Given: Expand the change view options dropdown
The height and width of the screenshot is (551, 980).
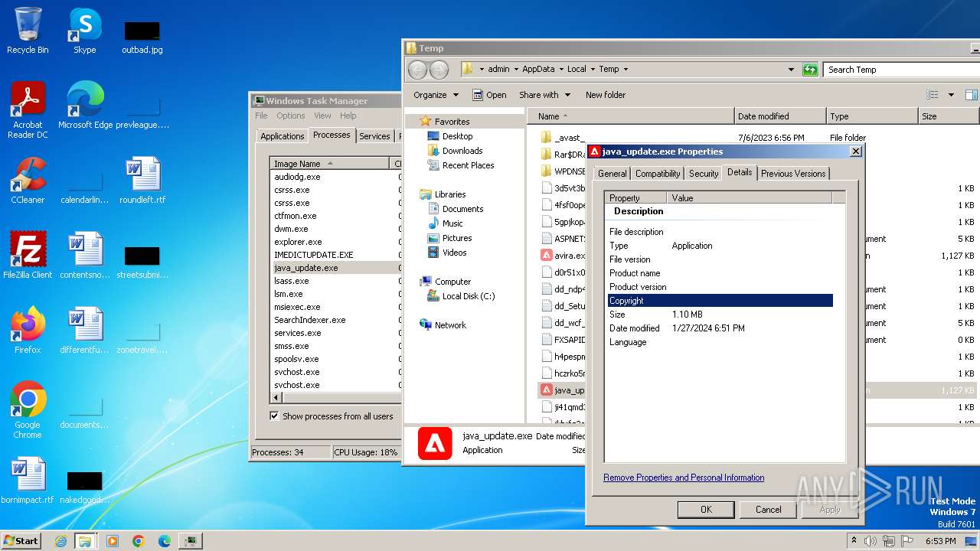Looking at the screenshot, I should click(952, 95).
